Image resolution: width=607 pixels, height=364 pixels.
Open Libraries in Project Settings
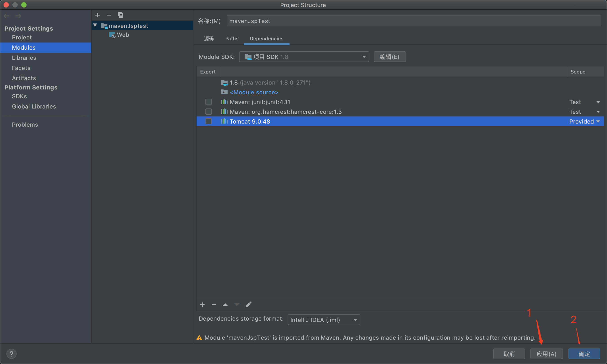click(24, 58)
